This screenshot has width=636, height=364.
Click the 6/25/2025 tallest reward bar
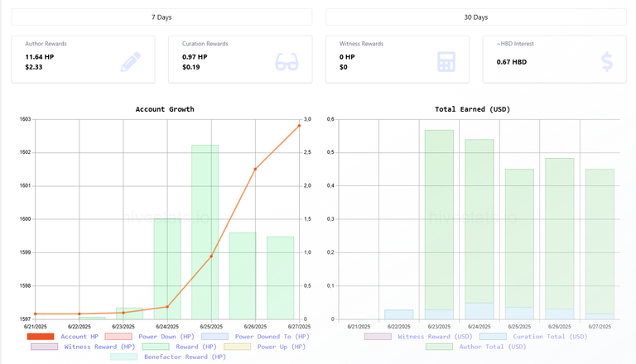205,232
